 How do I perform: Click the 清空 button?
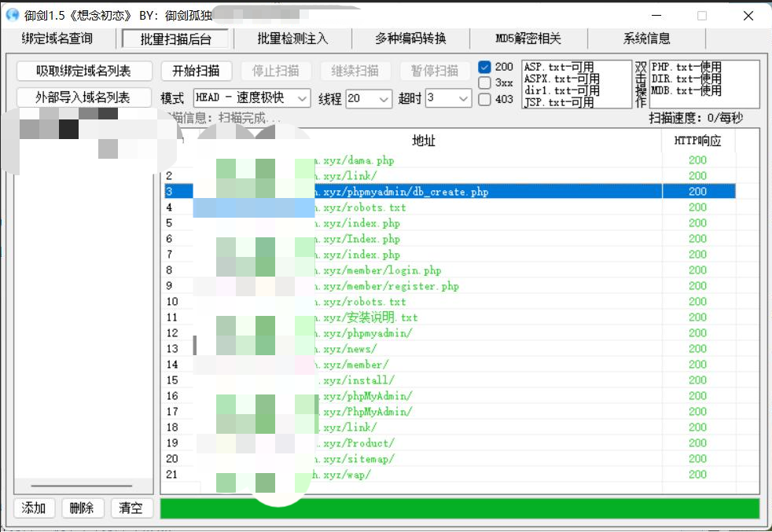pos(131,508)
